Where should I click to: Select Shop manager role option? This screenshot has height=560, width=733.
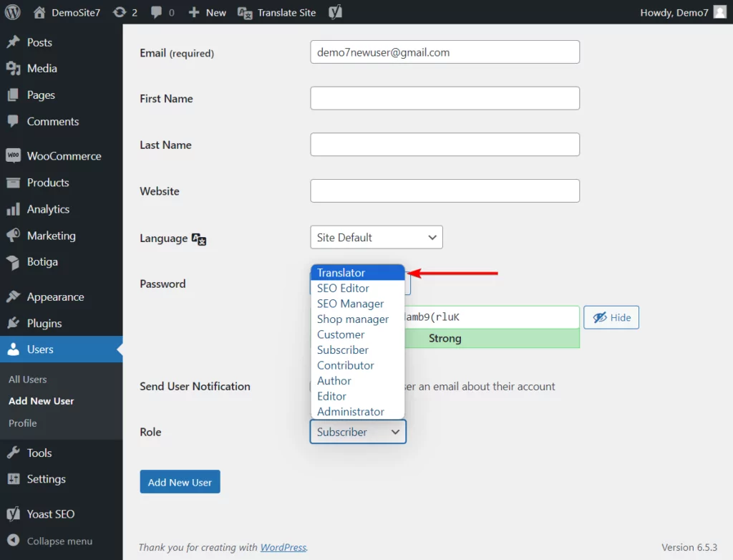pos(358,319)
